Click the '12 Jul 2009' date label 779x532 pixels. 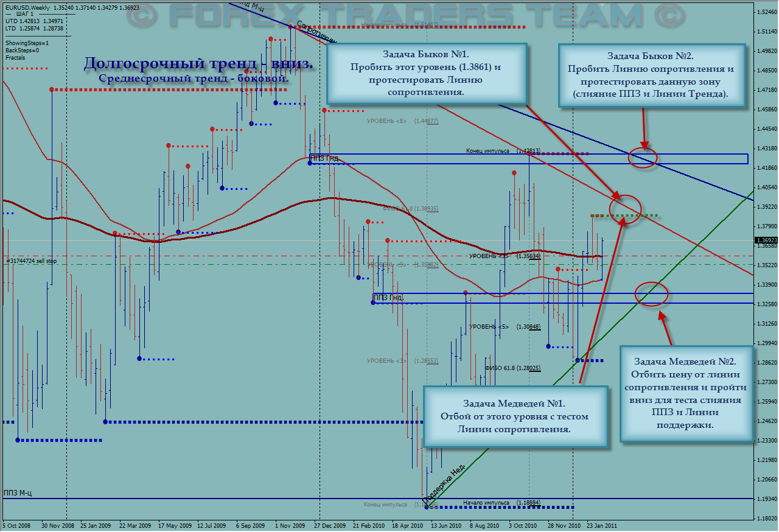pyautogui.click(x=212, y=525)
